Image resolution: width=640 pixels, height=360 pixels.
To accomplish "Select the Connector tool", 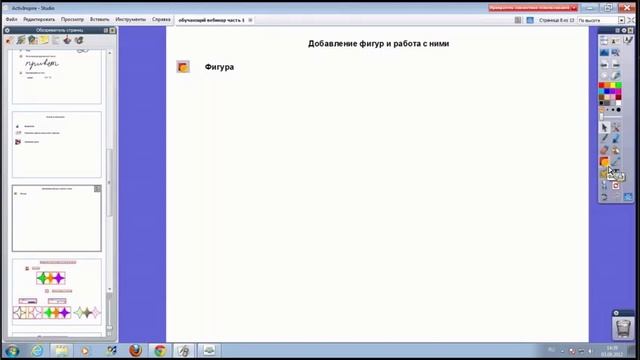I will pos(616,162).
